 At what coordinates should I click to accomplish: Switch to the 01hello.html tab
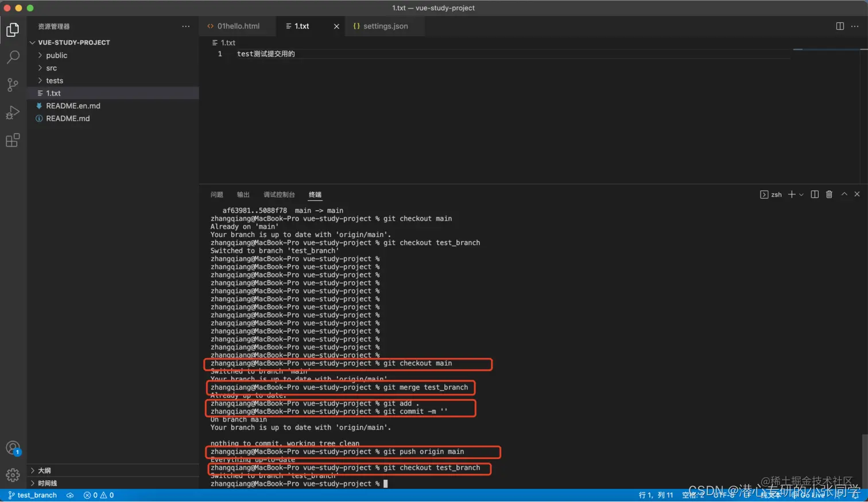click(237, 26)
